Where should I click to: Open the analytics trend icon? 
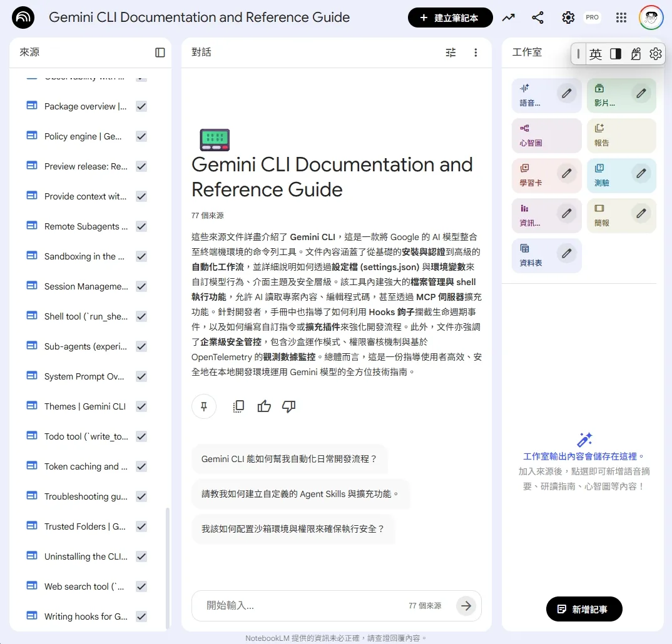508,18
